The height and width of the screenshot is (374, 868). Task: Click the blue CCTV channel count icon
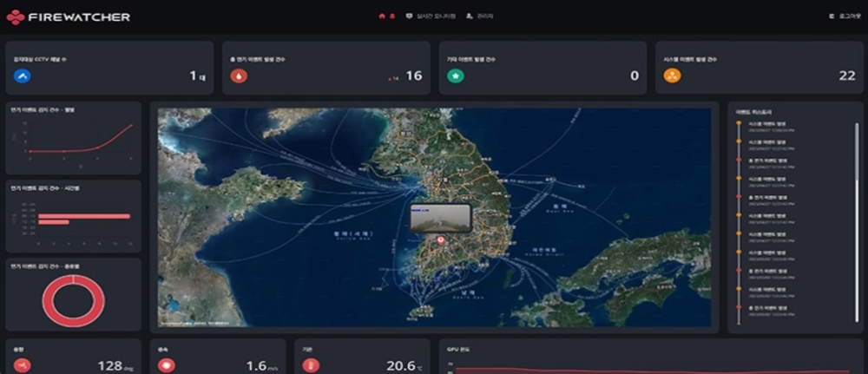tap(23, 76)
